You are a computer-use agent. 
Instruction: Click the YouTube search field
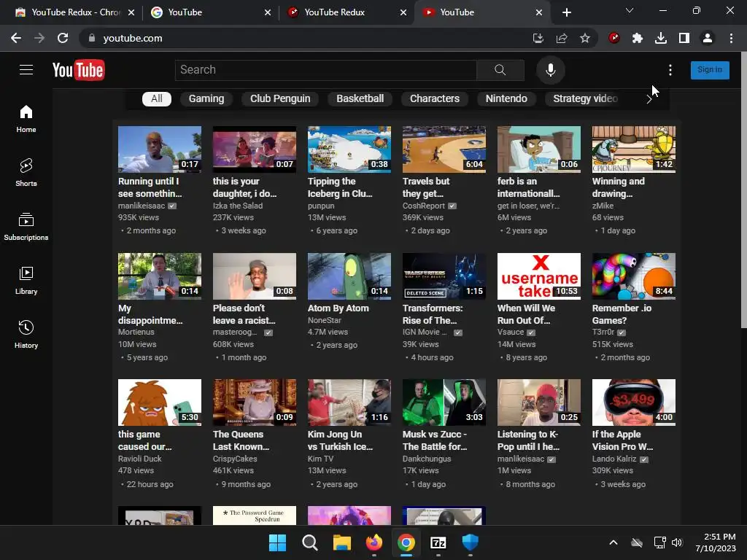(x=326, y=70)
